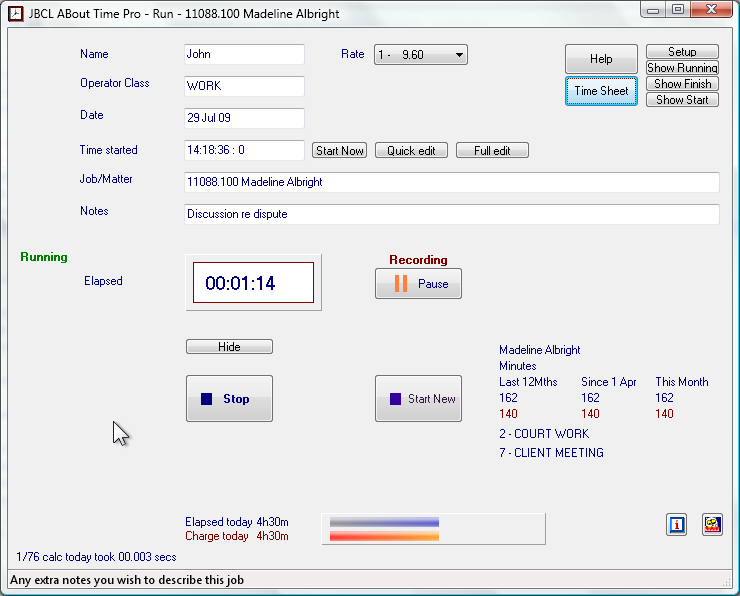Screen dimensions: 740x596
Task: Click the yellow and blue picture icon button
Action: (x=712, y=524)
